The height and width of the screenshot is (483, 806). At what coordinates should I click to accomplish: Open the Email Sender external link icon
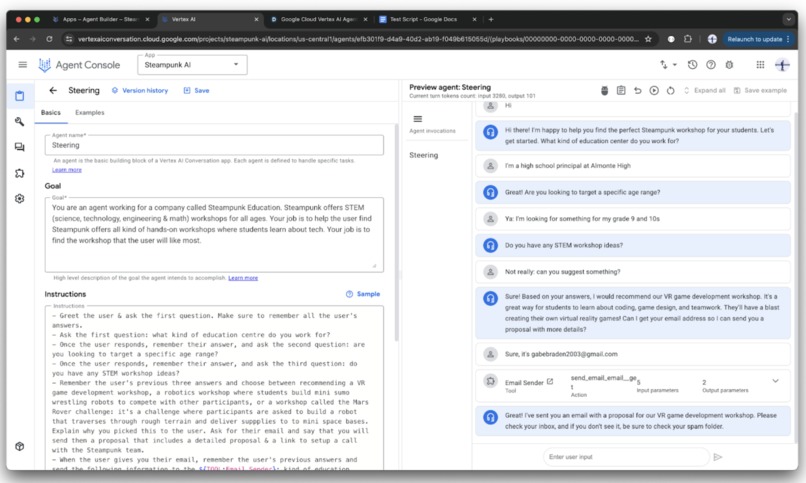(550, 382)
